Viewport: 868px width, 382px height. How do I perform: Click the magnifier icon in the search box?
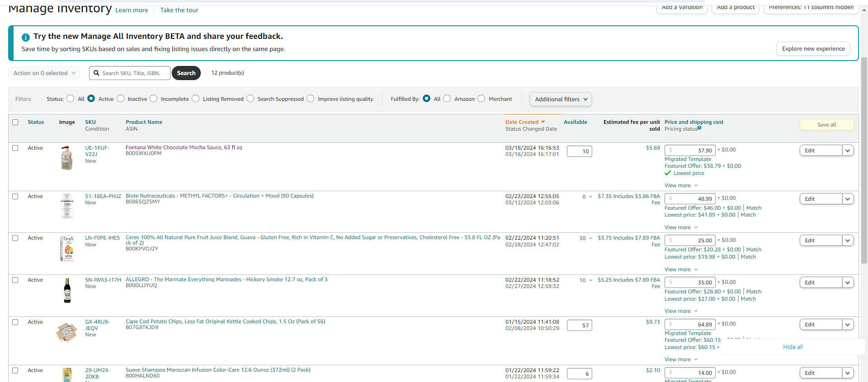(96, 73)
